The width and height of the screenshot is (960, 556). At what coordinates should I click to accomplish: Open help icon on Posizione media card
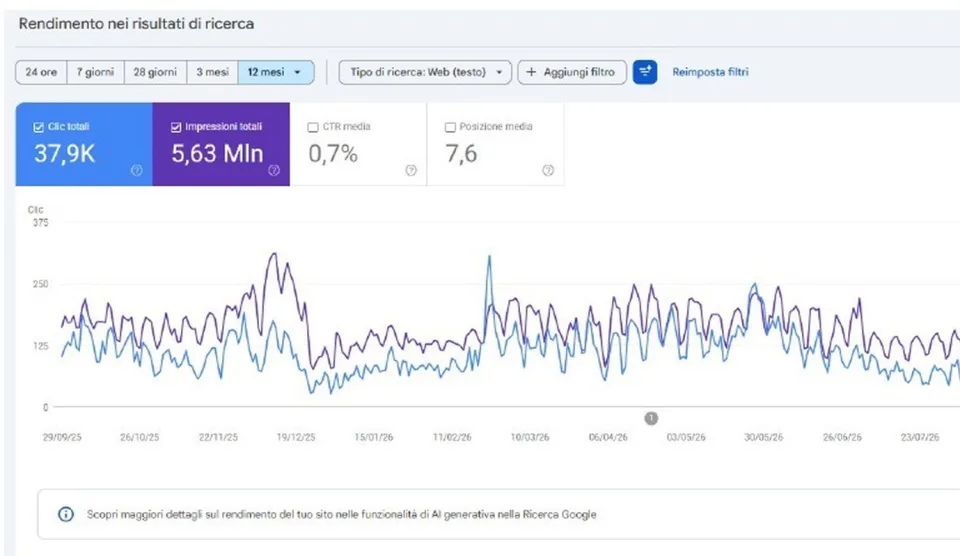tap(548, 170)
